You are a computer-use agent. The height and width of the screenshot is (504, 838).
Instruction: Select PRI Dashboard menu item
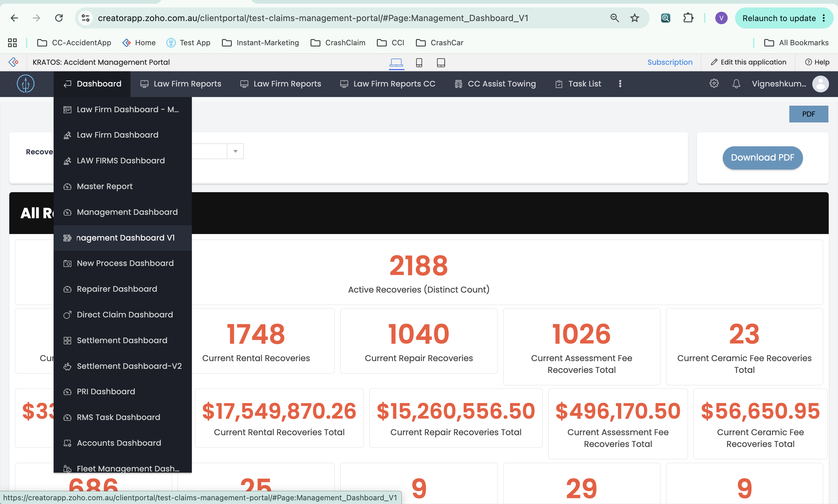pos(123,391)
